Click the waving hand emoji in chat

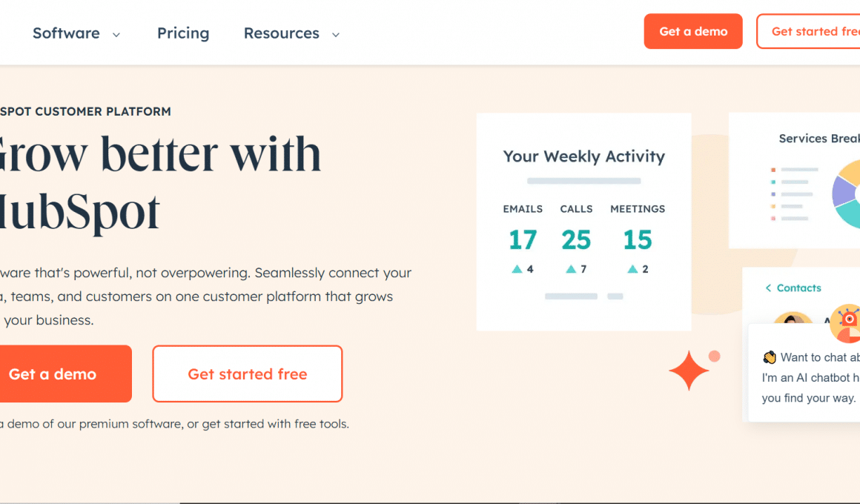tap(770, 357)
